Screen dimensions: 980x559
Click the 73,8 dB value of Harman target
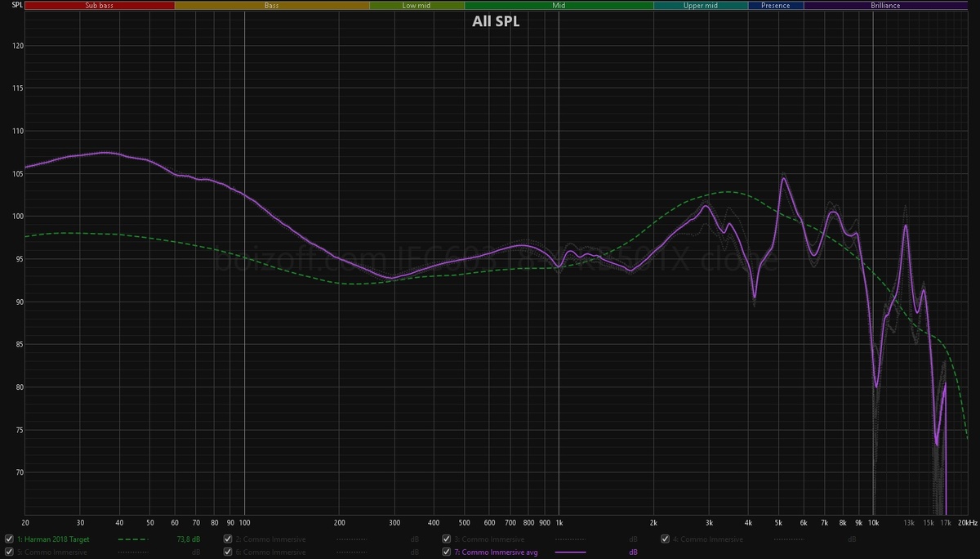(189, 539)
